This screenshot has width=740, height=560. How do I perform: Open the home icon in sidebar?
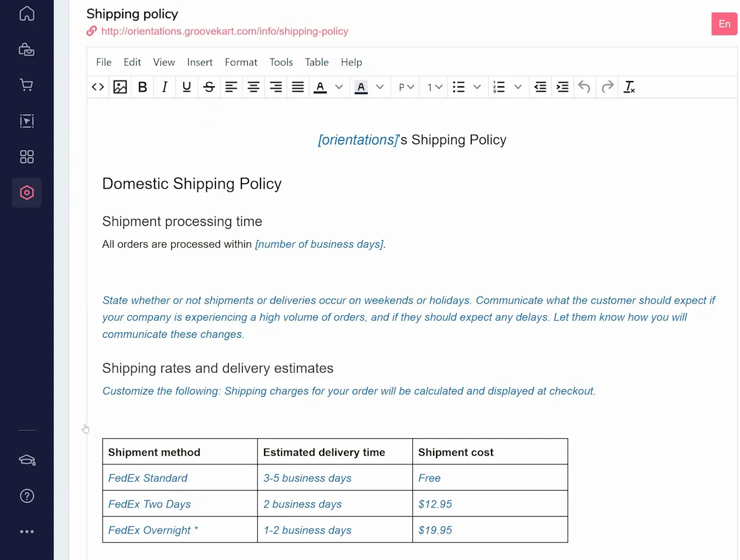(x=27, y=13)
